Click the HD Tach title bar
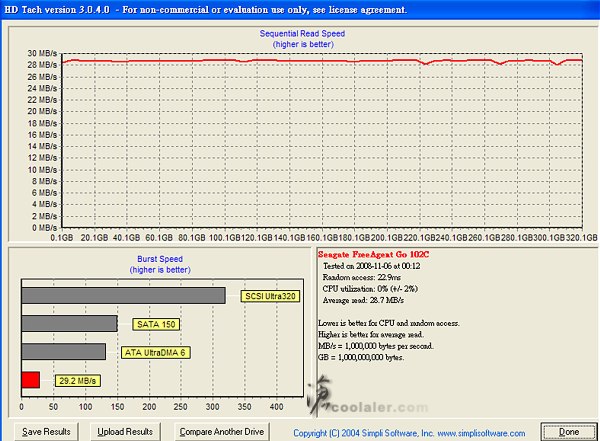600x441 pixels. point(300,9)
